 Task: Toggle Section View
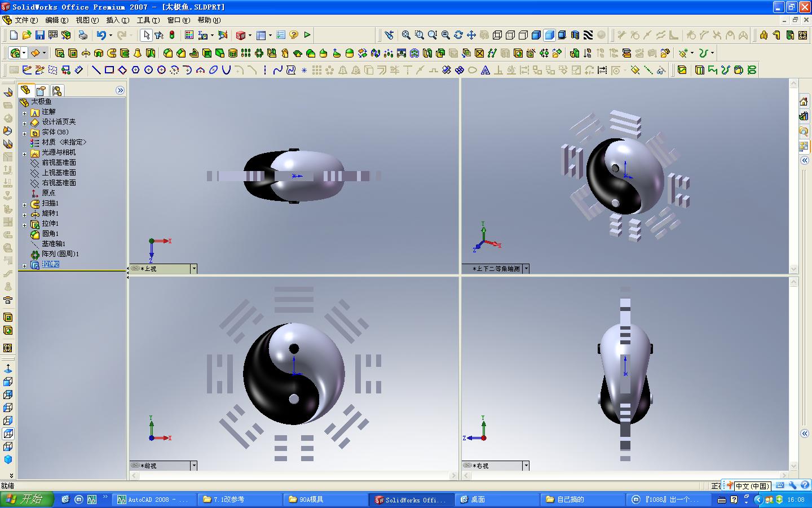(x=575, y=35)
